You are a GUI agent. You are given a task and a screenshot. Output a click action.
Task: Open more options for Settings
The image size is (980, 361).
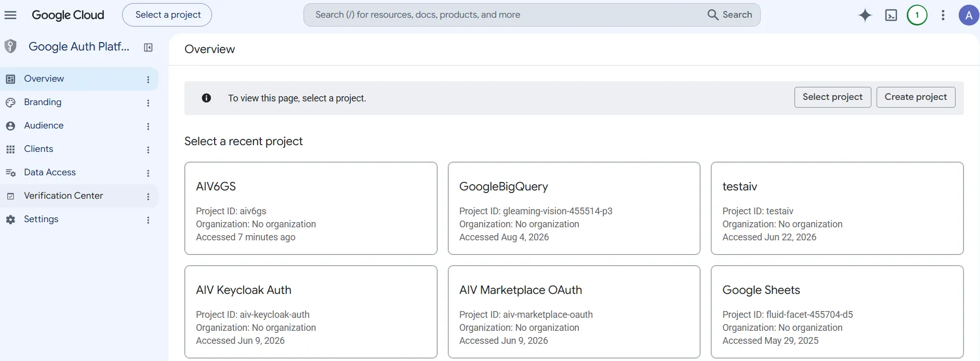(x=148, y=220)
